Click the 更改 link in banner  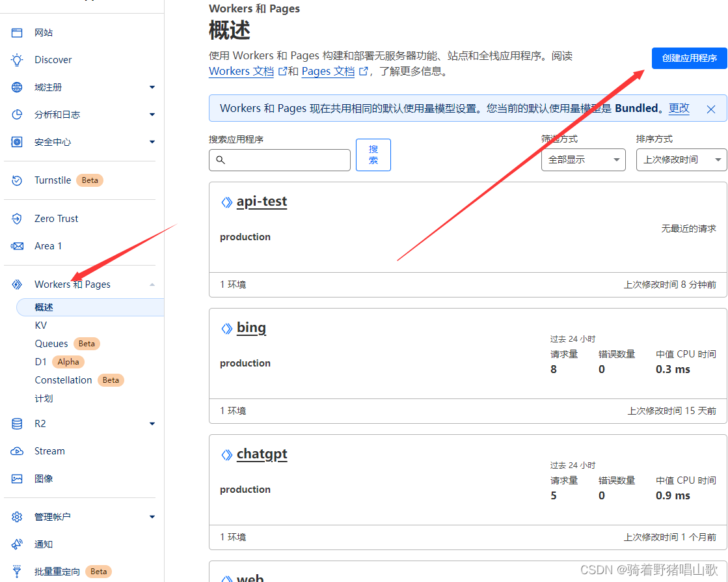point(679,108)
